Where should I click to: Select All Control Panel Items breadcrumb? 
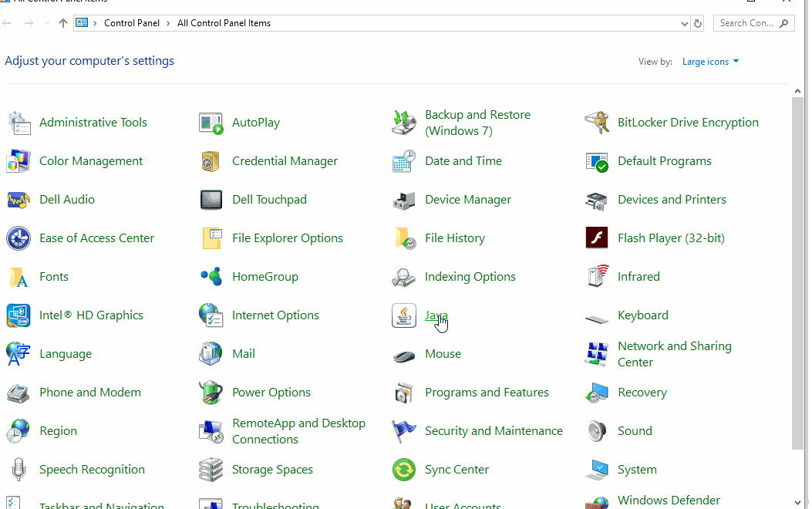pyautogui.click(x=224, y=24)
